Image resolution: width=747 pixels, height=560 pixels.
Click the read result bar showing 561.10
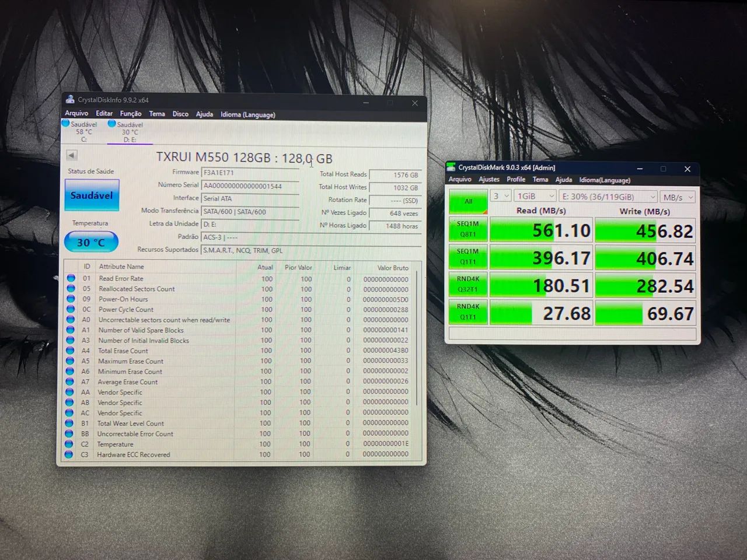tap(541, 230)
